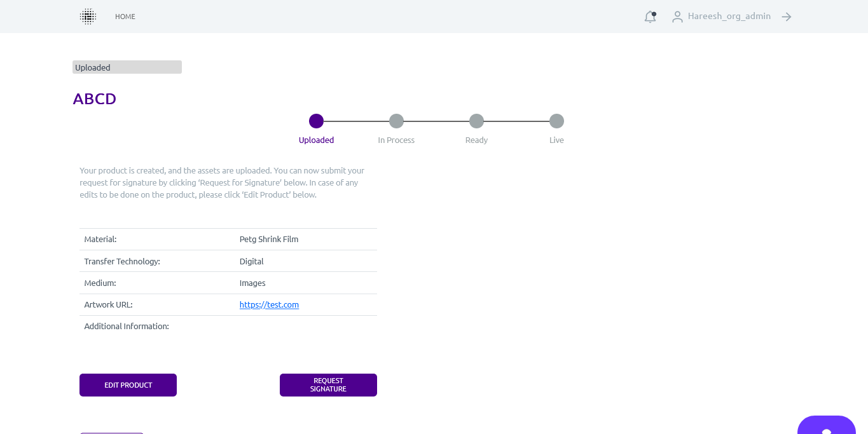Select the Ready step circle

point(476,121)
